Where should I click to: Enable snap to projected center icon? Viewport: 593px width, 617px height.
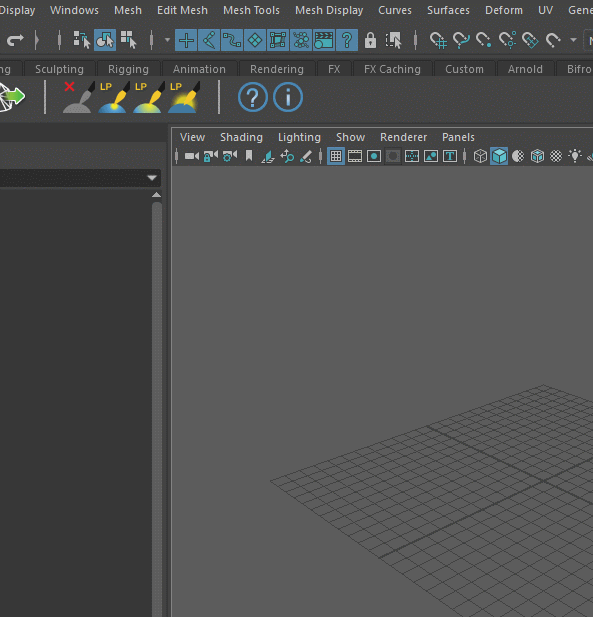507,40
